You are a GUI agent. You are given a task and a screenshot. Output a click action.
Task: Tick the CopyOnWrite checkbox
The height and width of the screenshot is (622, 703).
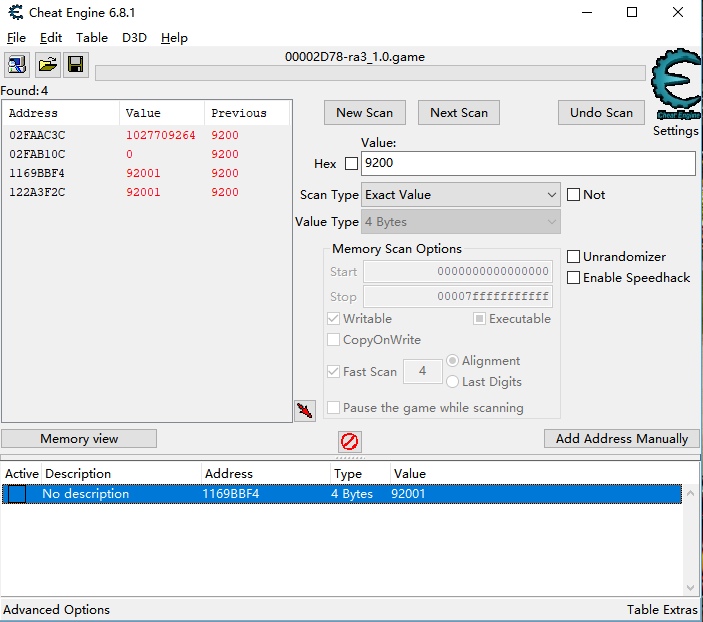(x=333, y=340)
